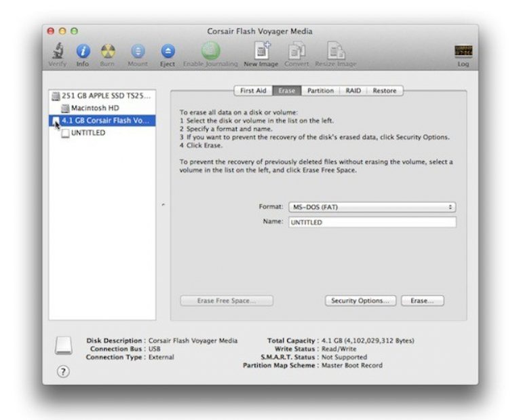
Task: Click the Macintosh HD volume icon
Action: click(x=65, y=109)
